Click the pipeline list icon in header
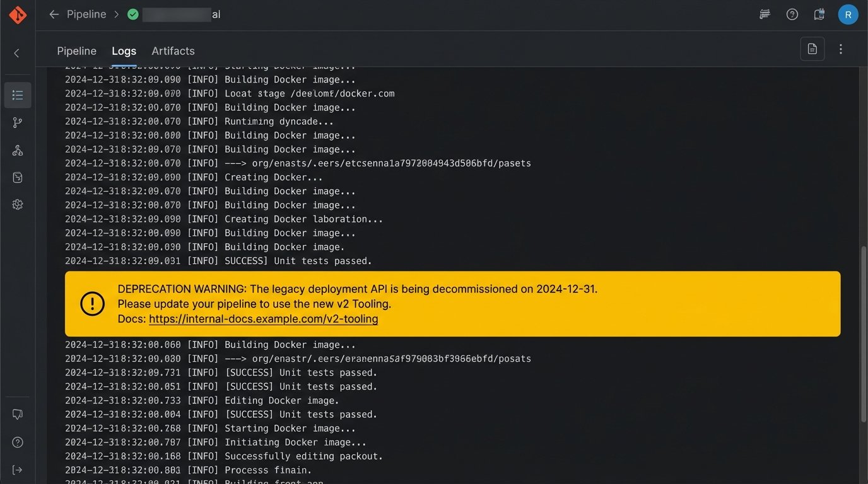 click(765, 14)
